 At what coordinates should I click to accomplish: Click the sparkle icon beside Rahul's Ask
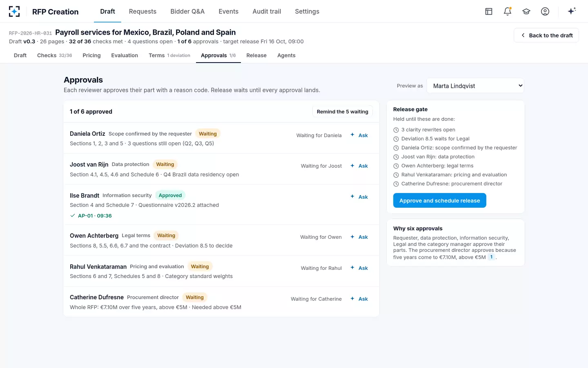(352, 267)
